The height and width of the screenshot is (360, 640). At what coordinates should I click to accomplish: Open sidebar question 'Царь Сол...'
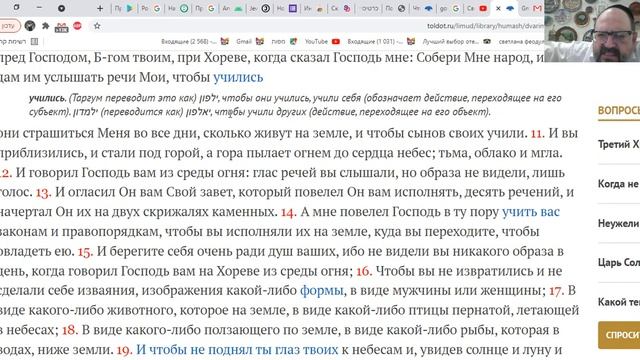(619, 262)
